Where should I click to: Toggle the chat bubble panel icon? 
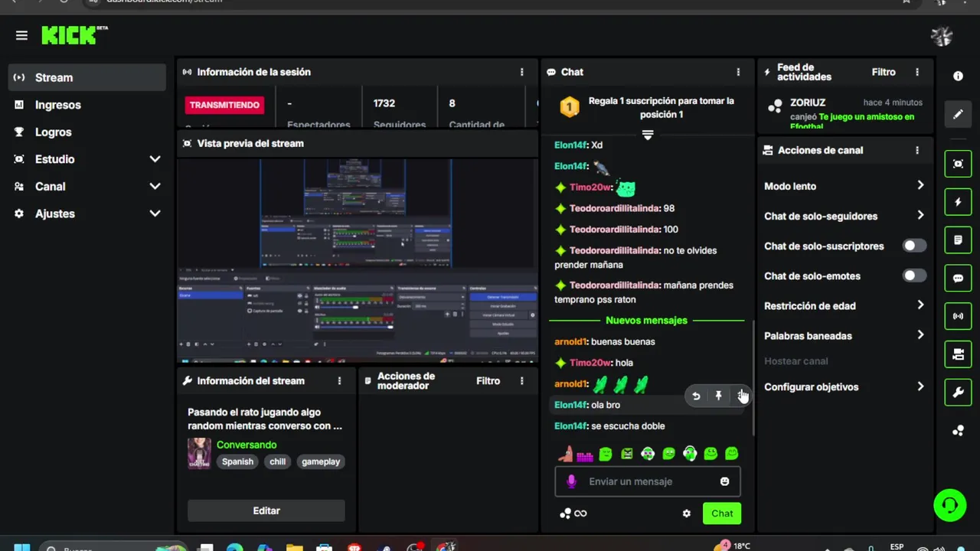tap(958, 279)
